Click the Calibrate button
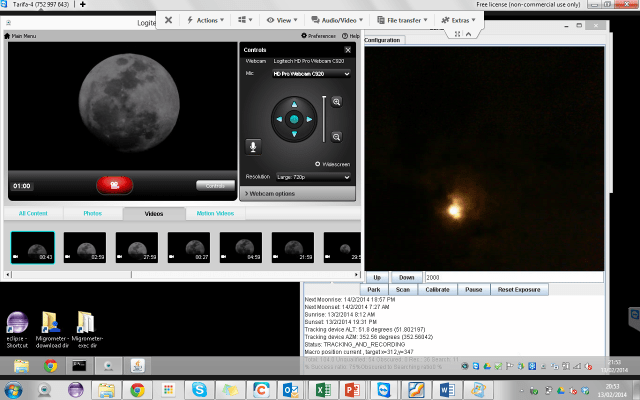 [436, 289]
